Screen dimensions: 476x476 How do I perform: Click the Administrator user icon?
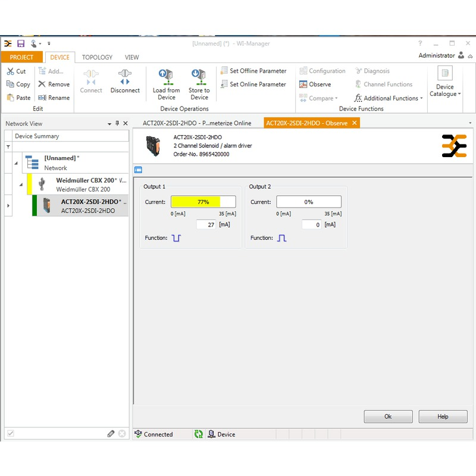[461, 55]
